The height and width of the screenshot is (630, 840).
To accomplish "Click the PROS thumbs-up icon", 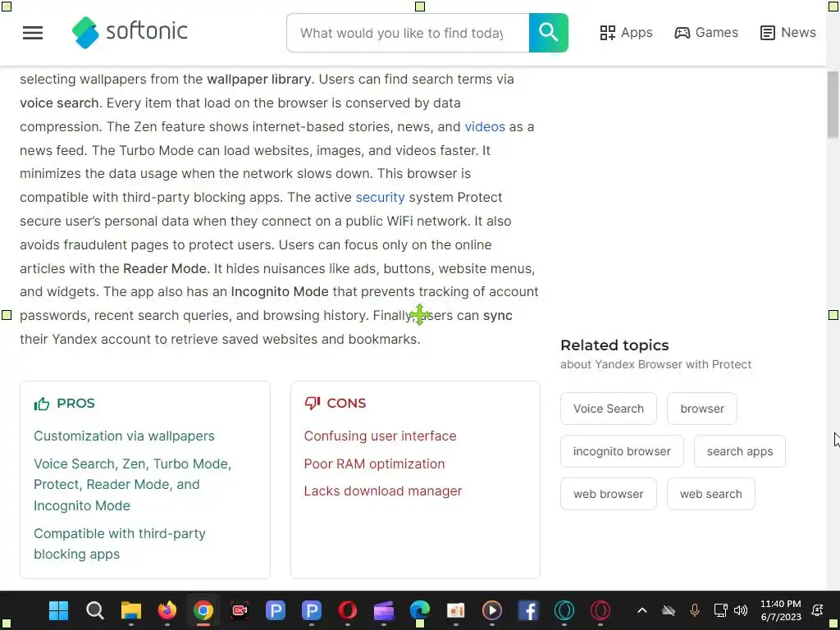I will pyautogui.click(x=42, y=404).
